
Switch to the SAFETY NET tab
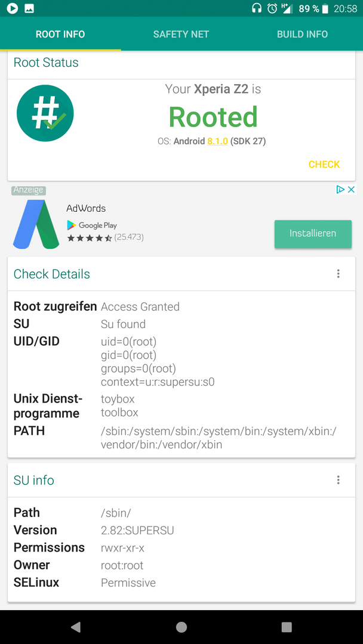coord(181,34)
